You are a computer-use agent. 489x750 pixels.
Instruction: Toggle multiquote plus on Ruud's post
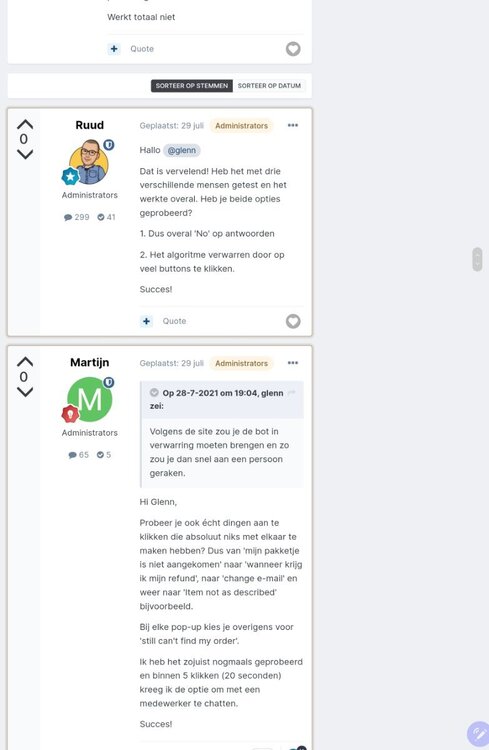(146, 321)
